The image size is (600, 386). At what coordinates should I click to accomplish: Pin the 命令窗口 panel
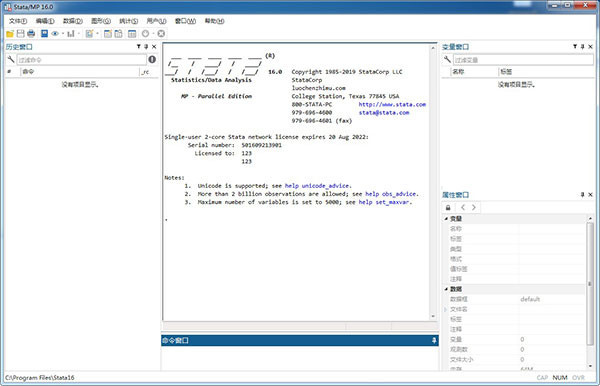point(434,340)
